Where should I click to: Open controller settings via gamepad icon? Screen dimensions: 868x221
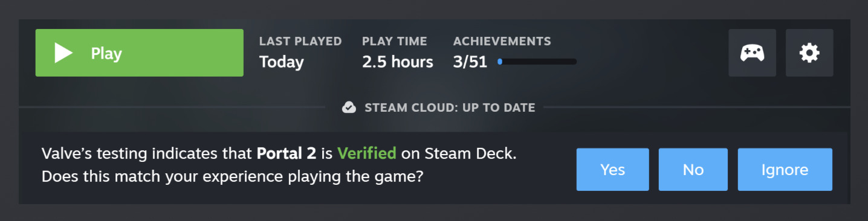pyautogui.click(x=752, y=53)
